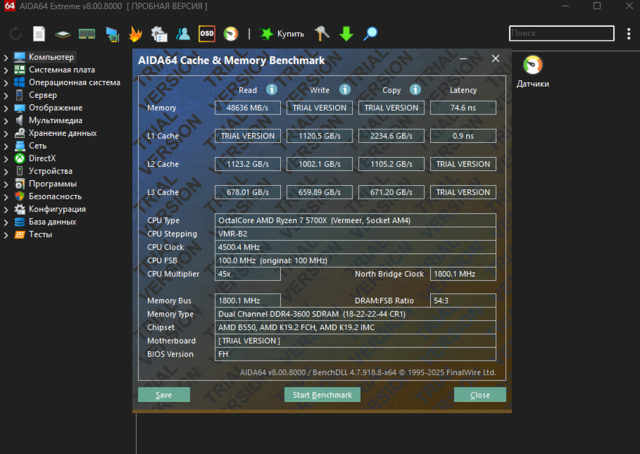Click the Report page icon in toolbar
This screenshot has width=640, height=454.
39,34
